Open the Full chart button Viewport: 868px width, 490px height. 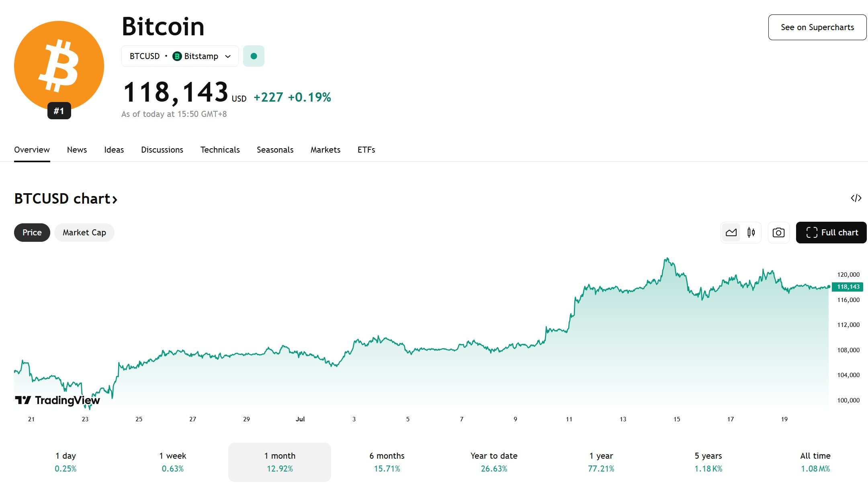click(x=831, y=233)
